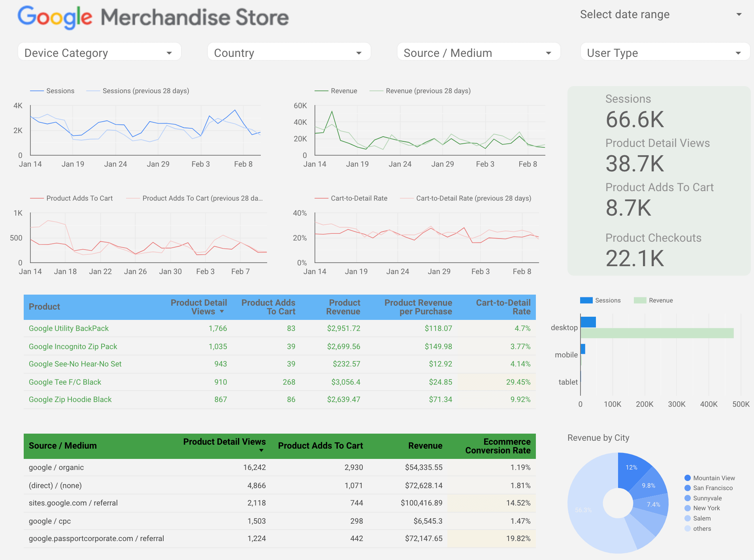Sort by Product Revenue column header
The width and height of the screenshot is (754, 560).
343,307
